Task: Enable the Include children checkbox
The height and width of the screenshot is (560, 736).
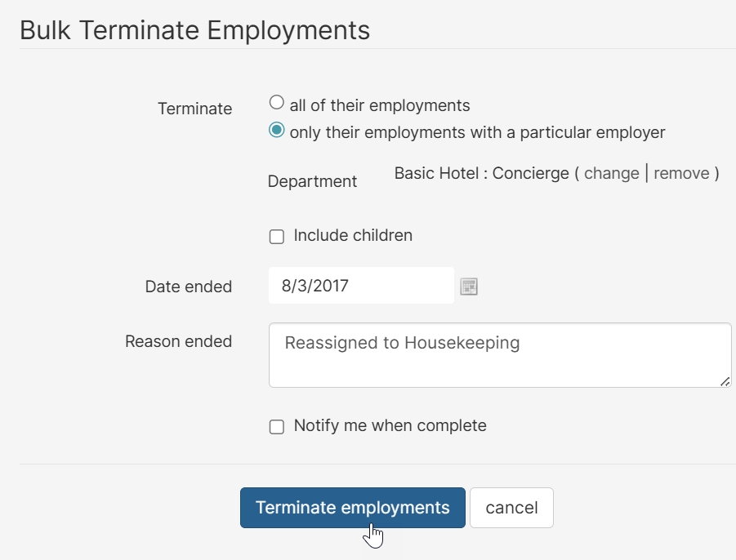Action: click(277, 237)
